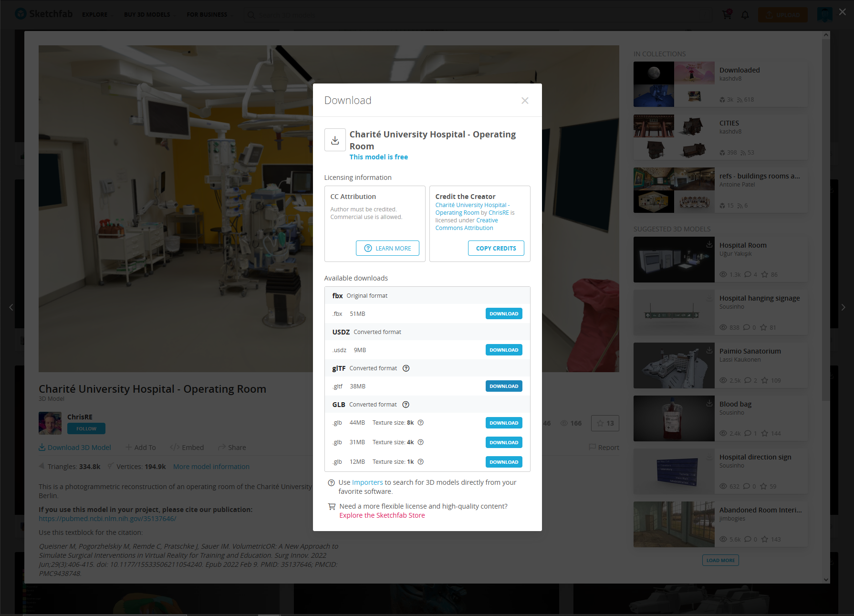This screenshot has width=854, height=616.
Task: Click the download arrow icon beside model title
Action: pos(335,140)
